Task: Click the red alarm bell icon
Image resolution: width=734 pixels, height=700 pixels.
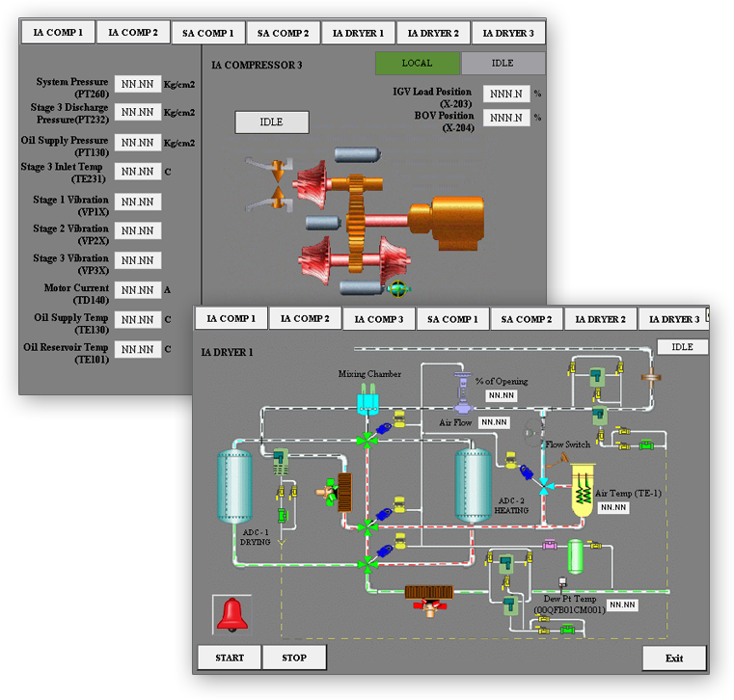Action: (232, 614)
